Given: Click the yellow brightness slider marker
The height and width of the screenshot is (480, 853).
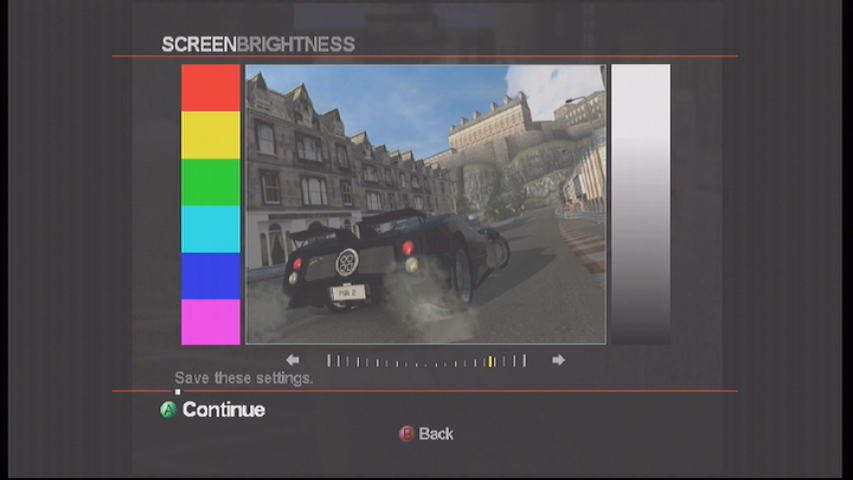Looking at the screenshot, I should (490, 361).
